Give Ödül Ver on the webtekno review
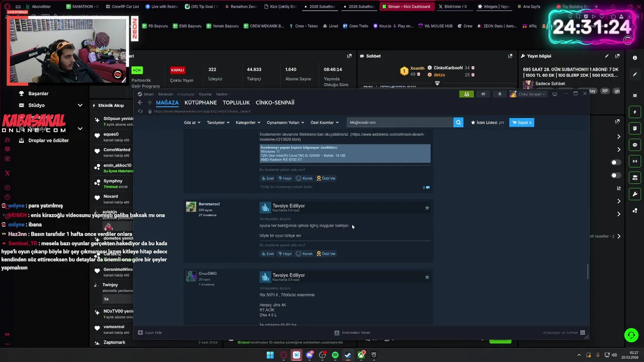644x362 pixels. pyautogui.click(x=326, y=178)
